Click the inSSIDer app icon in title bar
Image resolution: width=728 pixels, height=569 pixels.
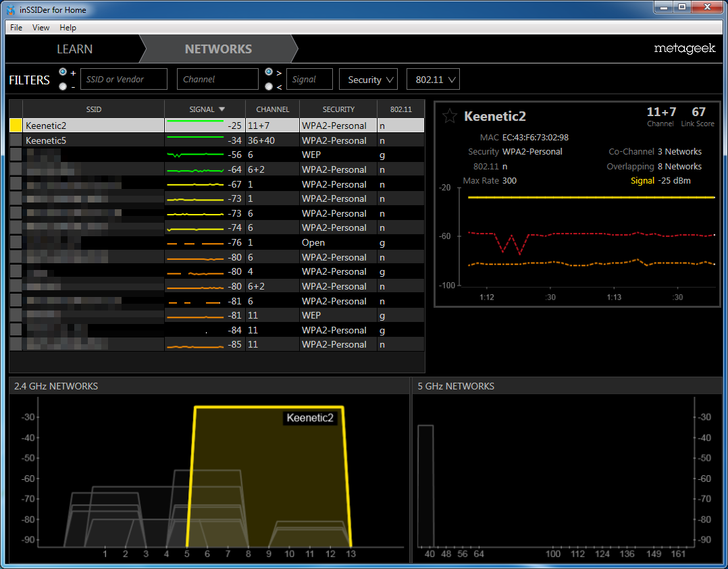click(11, 9)
